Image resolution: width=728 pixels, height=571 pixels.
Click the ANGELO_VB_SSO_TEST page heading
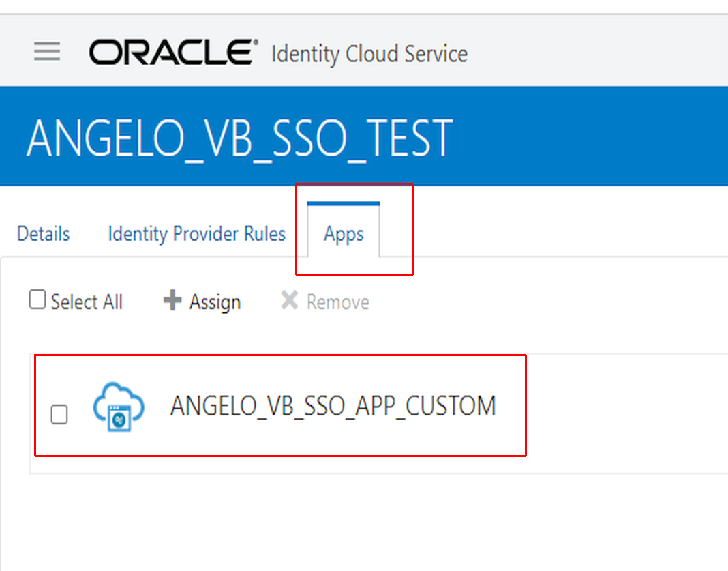239,138
